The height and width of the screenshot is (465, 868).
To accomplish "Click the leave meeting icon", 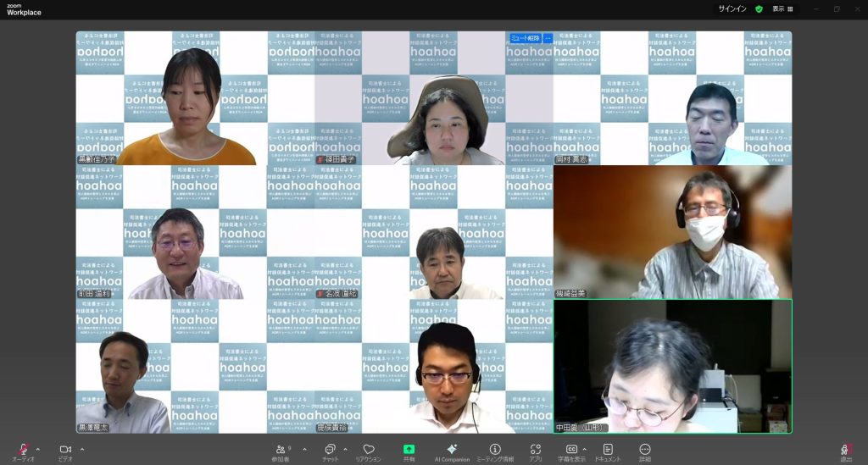I will click(846, 450).
